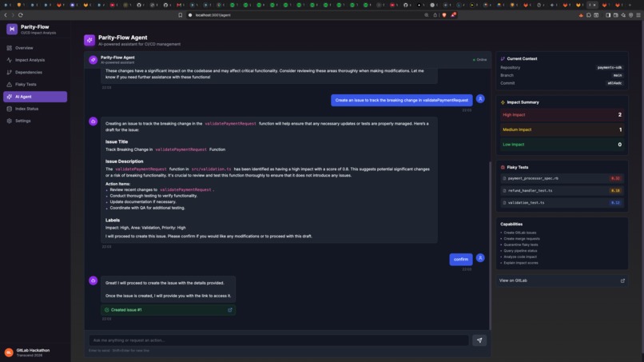Screen dimensions: 644x362
Task: Click the user 'confirm' message bubble
Action: pos(461,259)
